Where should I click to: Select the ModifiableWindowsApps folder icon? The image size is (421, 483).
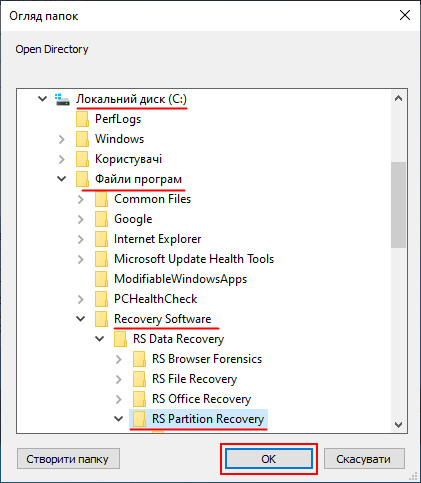click(x=101, y=279)
